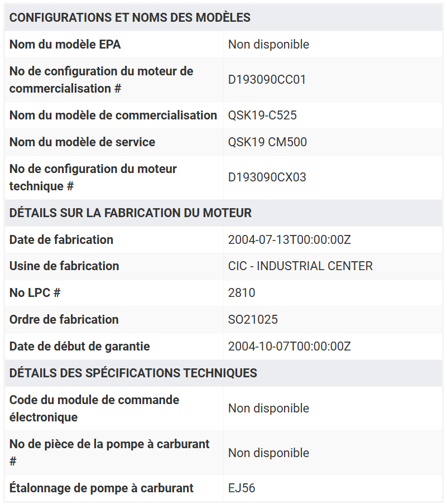Click the SO21025 fabrication order value
This screenshot has height=504, width=447.
(253, 319)
